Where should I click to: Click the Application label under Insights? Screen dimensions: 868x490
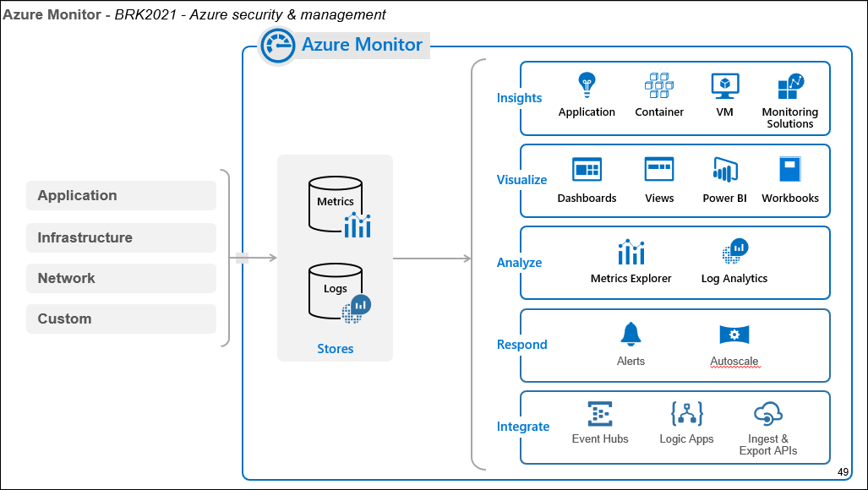click(587, 112)
